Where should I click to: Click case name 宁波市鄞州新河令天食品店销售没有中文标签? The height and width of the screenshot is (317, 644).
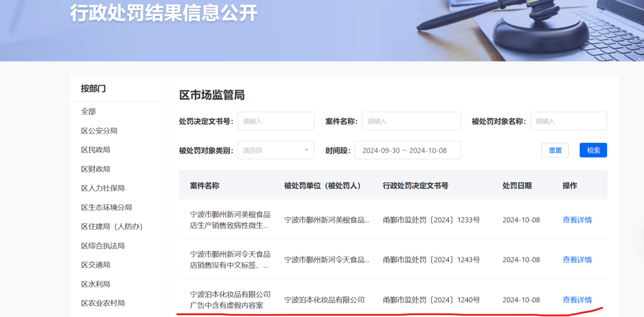(x=230, y=260)
